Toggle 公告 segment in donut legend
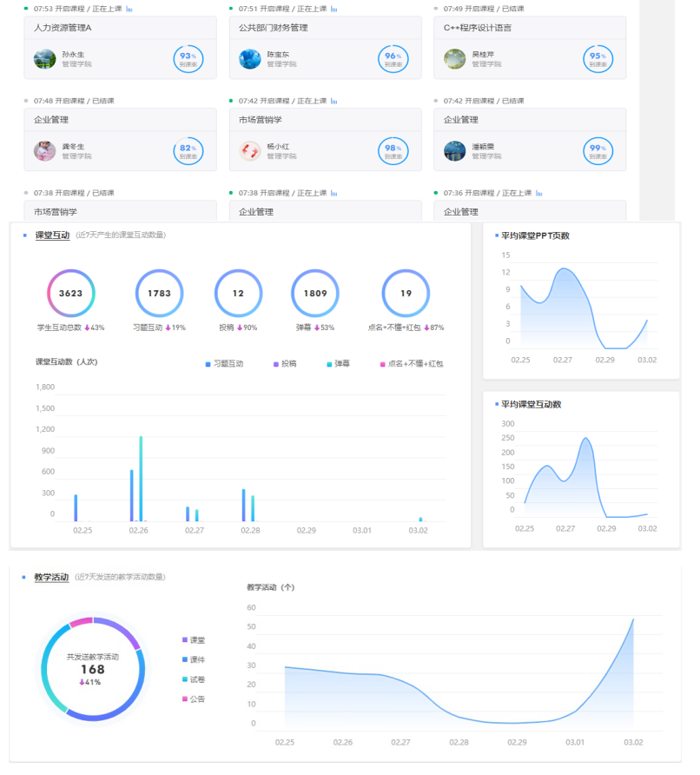 pyautogui.click(x=194, y=699)
